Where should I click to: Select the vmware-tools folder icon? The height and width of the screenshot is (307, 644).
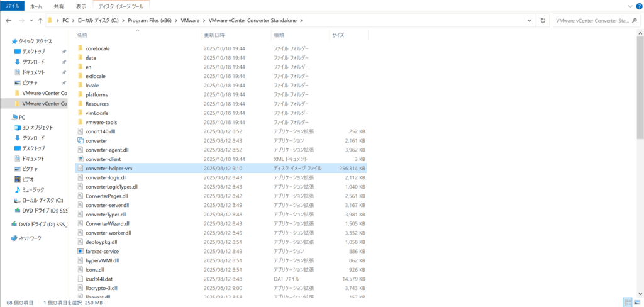point(80,122)
